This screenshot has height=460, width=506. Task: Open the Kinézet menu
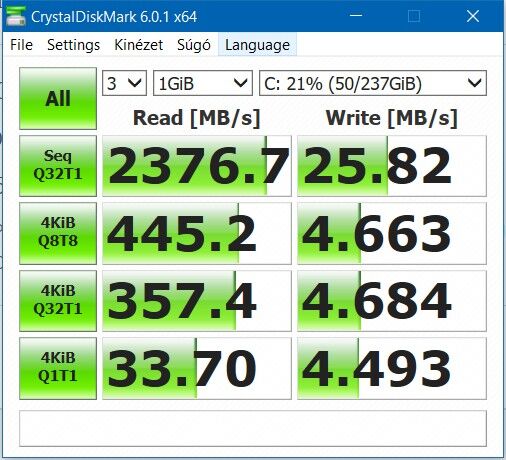[x=138, y=45]
